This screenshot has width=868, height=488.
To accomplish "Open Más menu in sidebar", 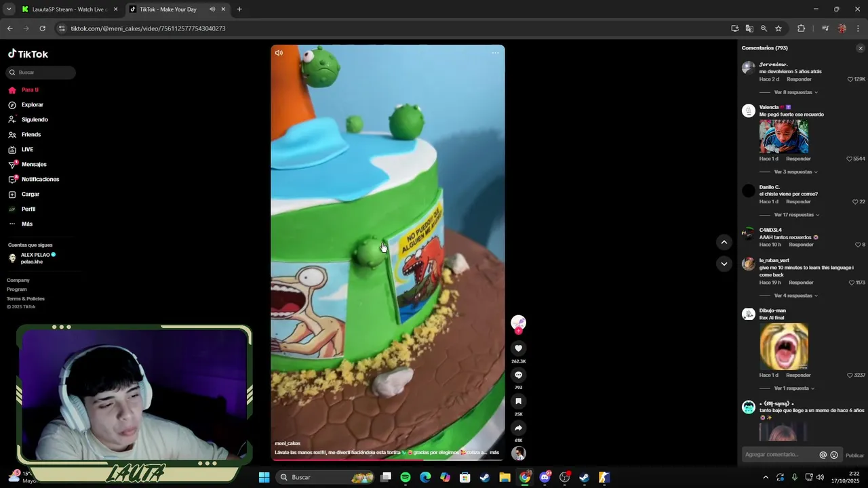I will point(27,224).
